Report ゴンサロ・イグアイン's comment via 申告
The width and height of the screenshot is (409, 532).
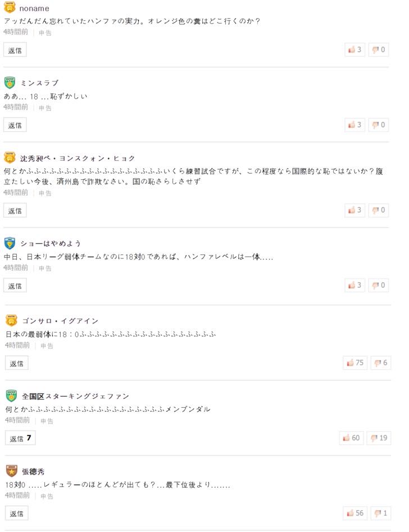point(47,346)
